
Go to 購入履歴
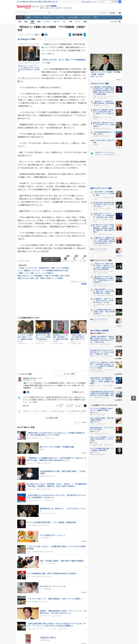tap(112, 13)
